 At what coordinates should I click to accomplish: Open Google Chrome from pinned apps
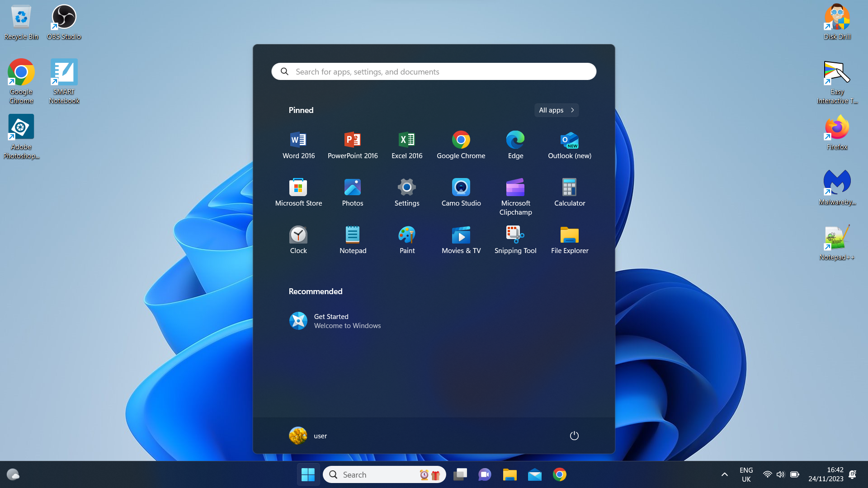click(461, 145)
